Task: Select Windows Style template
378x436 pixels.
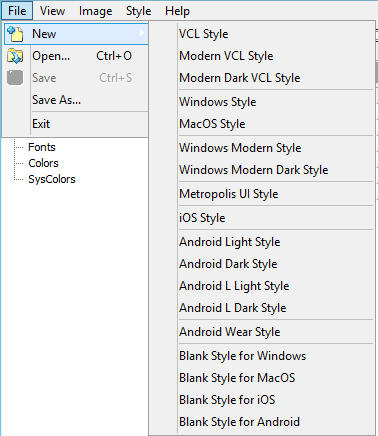Action: point(262,102)
